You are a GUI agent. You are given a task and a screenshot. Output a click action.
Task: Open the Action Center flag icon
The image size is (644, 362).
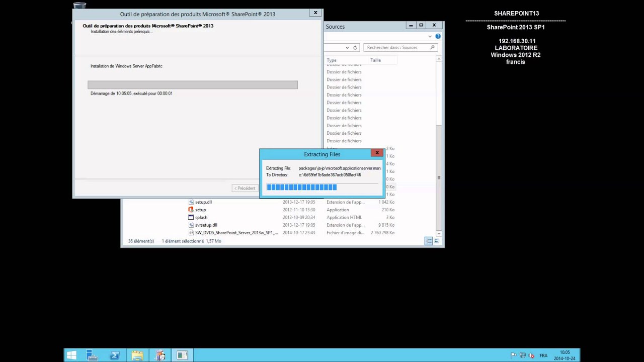tap(514, 355)
